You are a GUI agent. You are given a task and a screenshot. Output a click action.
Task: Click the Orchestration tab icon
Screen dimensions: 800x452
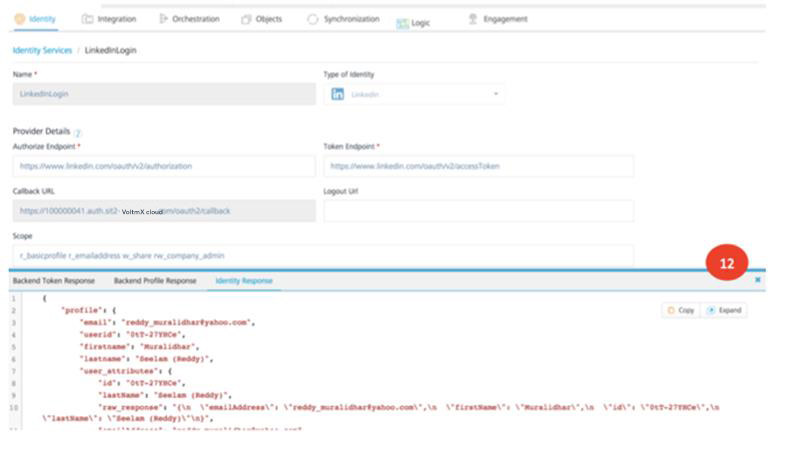pos(164,19)
